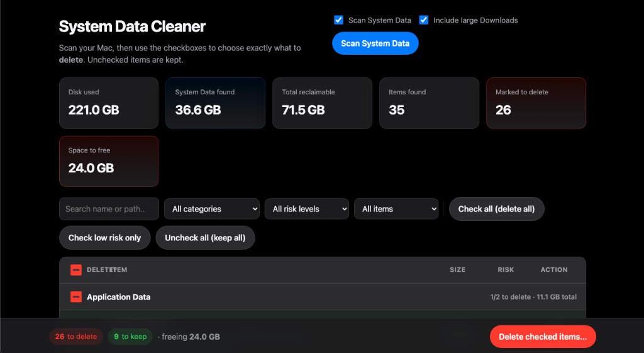
Task: Click the RISK column header
Action: 506,269
